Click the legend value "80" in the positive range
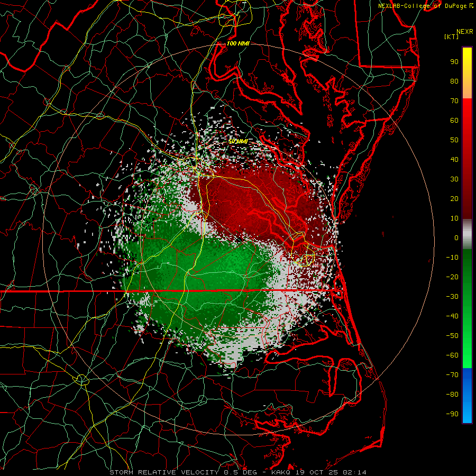The width and height of the screenshot is (476, 476). (x=454, y=81)
